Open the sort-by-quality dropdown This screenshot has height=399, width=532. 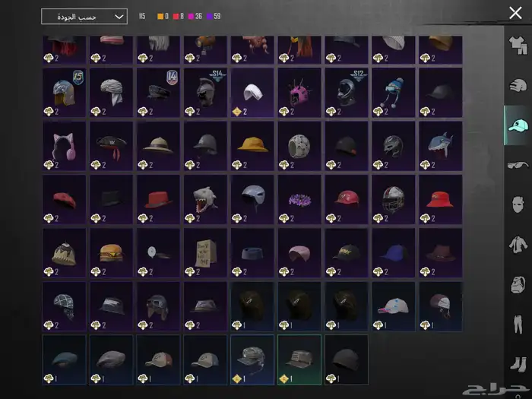point(84,16)
